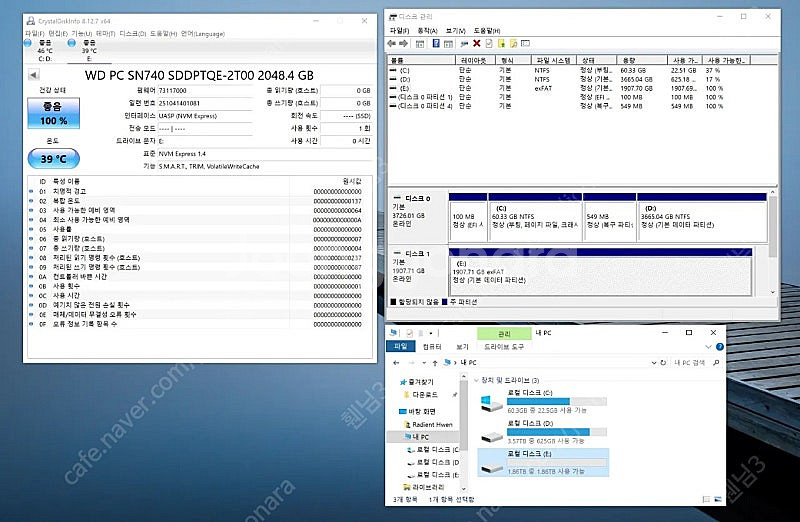The height and width of the screenshot is (522, 800).
Task: Click the 39 °C temperature button
Action: click(54, 159)
